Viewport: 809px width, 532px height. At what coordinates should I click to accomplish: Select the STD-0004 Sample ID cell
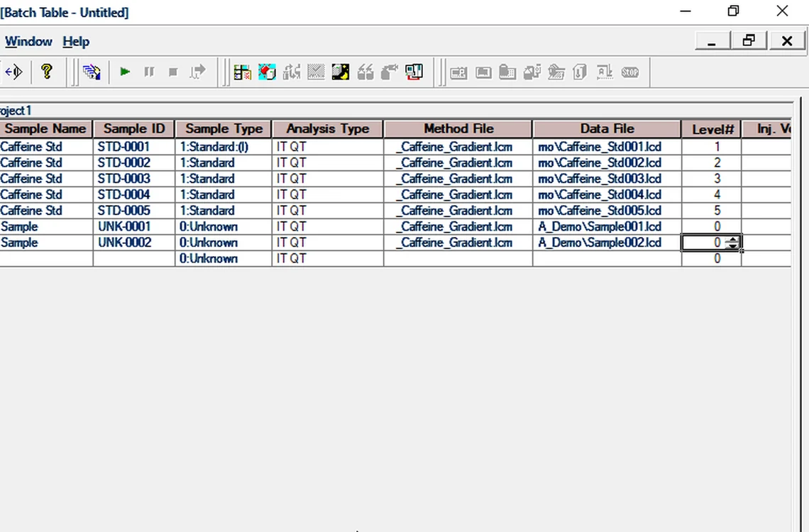coord(134,195)
